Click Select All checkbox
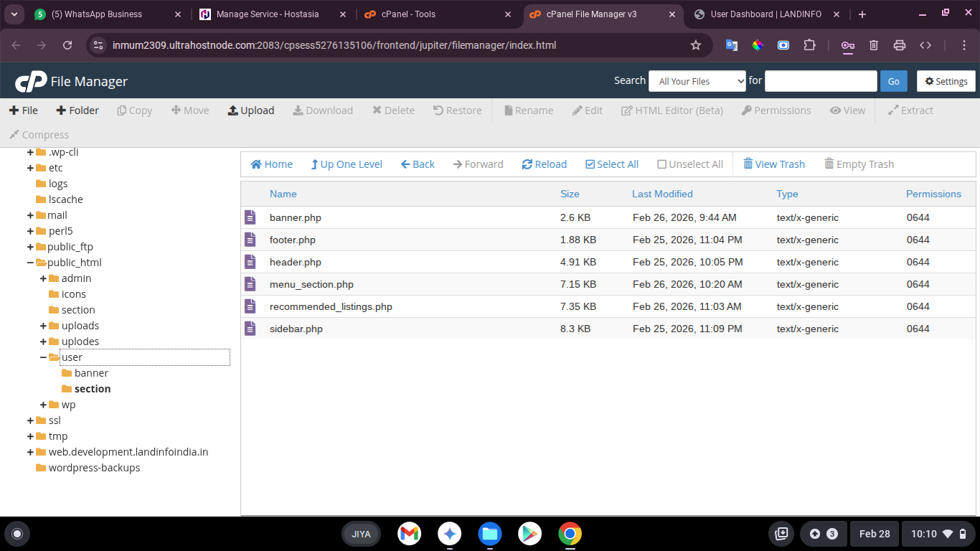The image size is (980, 551). [x=590, y=164]
